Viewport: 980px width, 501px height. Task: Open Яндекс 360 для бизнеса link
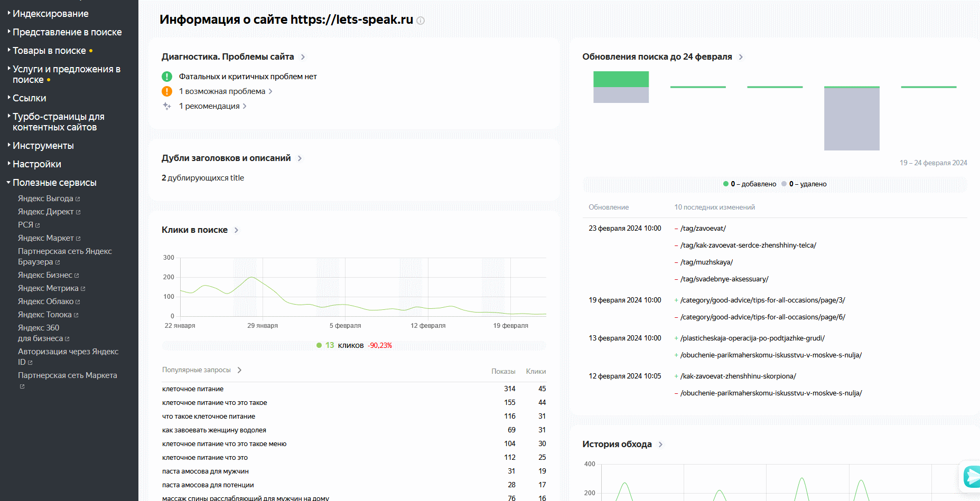click(43, 333)
